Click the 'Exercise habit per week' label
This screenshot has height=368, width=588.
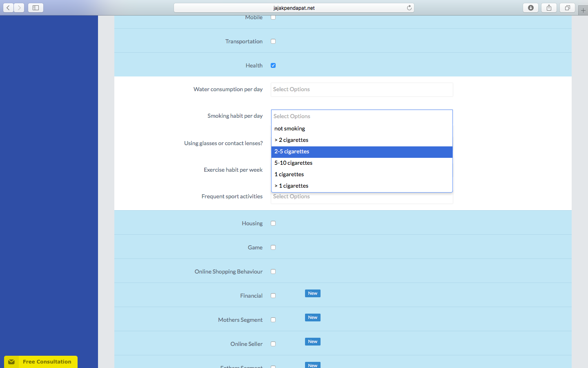pyautogui.click(x=233, y=170)
